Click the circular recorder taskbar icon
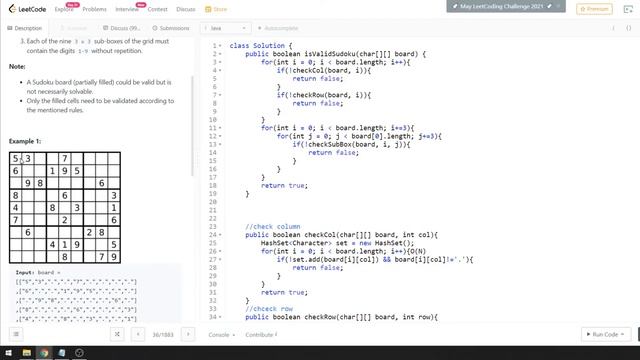 tap(79, 353)
